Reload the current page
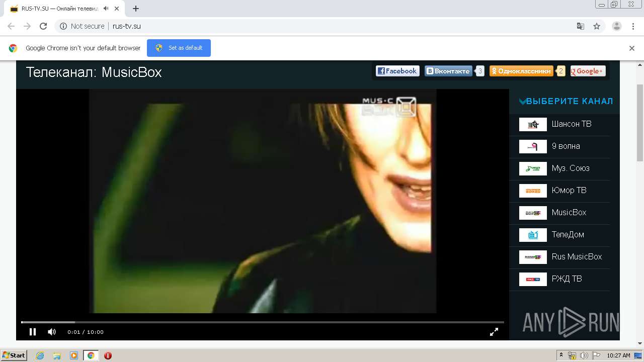 (x=43, y=26)
